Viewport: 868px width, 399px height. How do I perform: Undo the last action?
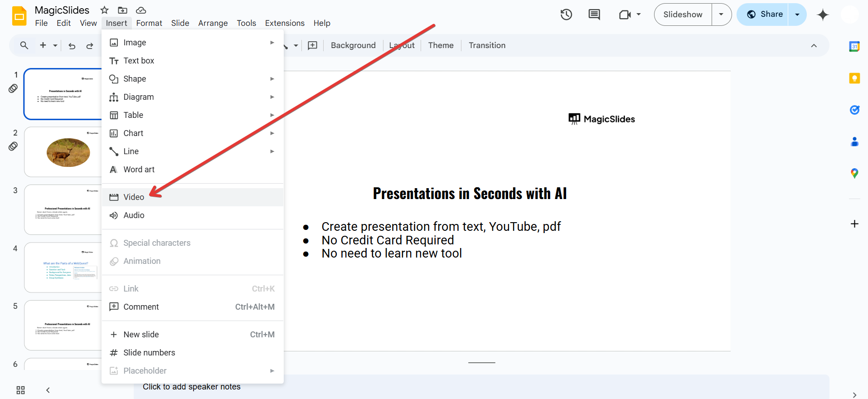(x=72, y=45)
